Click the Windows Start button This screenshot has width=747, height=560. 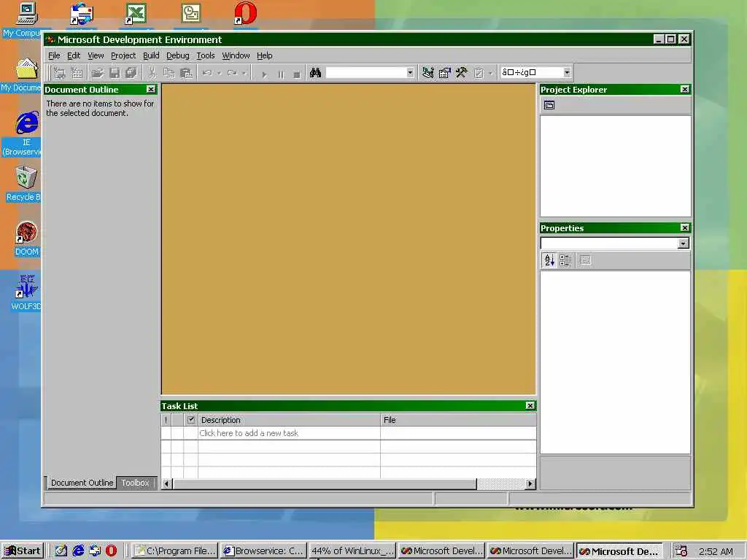(23, 551)
